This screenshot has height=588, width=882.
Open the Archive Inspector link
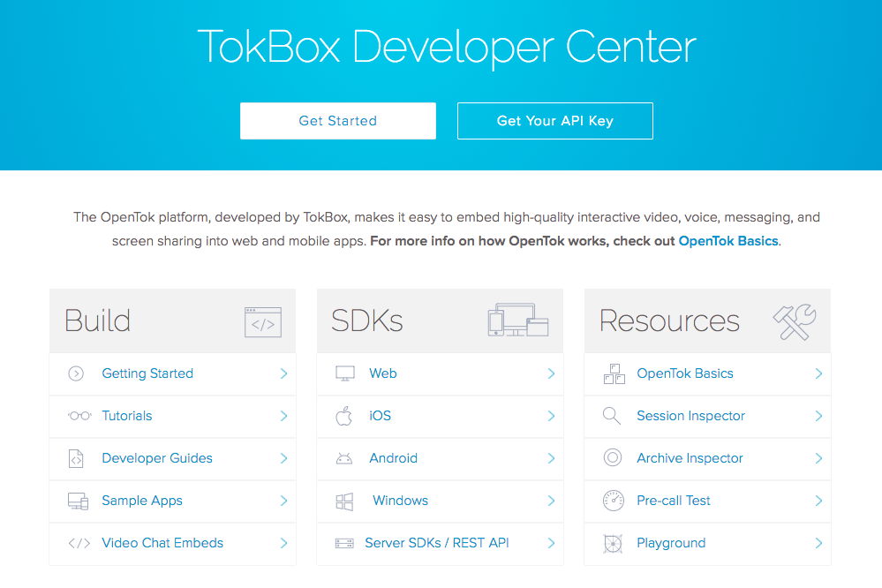pos(690,458)
